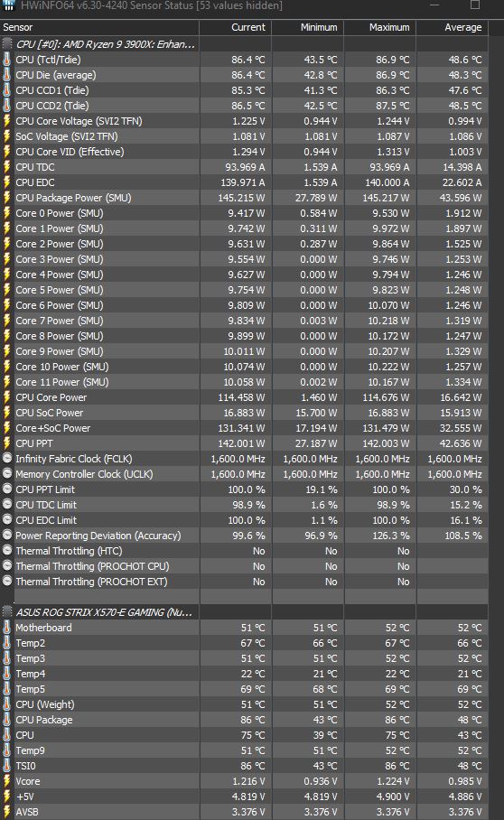Minimize the HWiNFO64 Sensor Status window
The image size is (504, 820).
434,5
